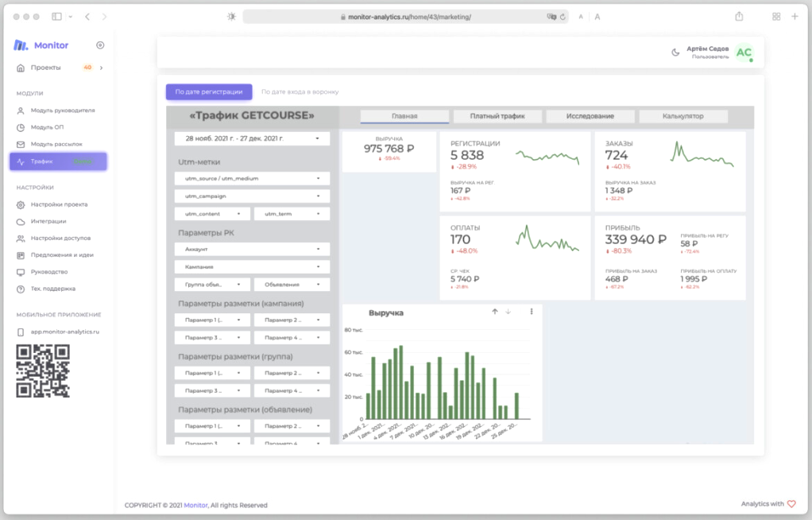The height and width of the screenshot is (520, 812).
Task: Click the smaller A text size button
Action: tap(581, 17)
